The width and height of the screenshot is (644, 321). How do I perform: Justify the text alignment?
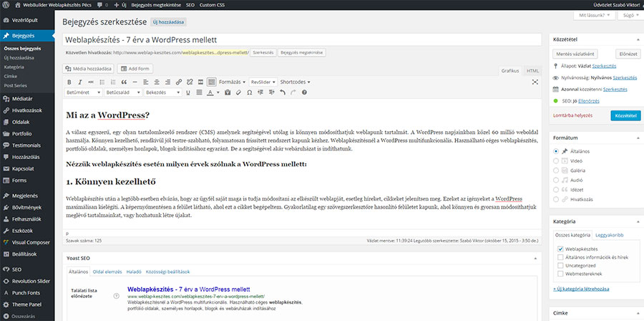199,92
